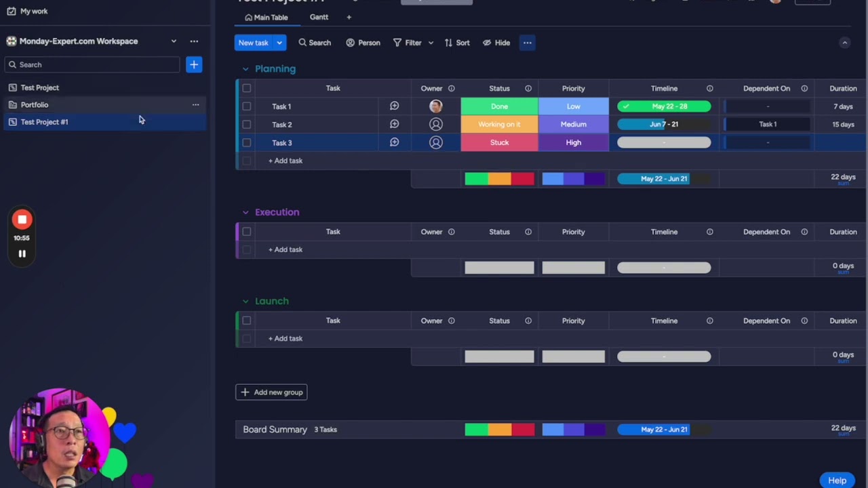The height and width of the screenshot is (488, 868).
Task: Assign owner for Task 3
Action: [x=435, y=142]
